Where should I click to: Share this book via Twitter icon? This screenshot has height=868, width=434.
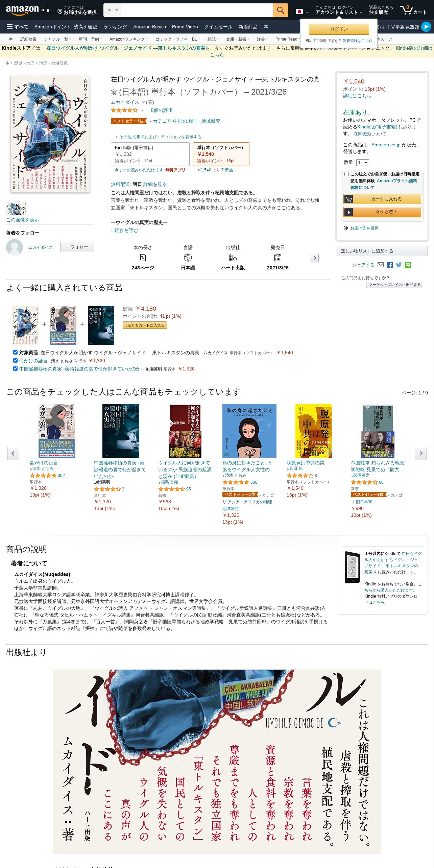click(399, 265)
